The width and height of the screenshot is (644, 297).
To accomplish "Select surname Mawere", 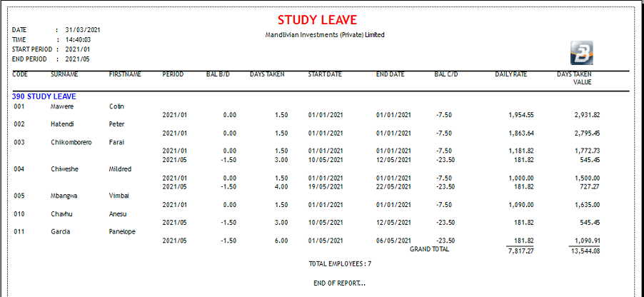I will tap(61, 106).
